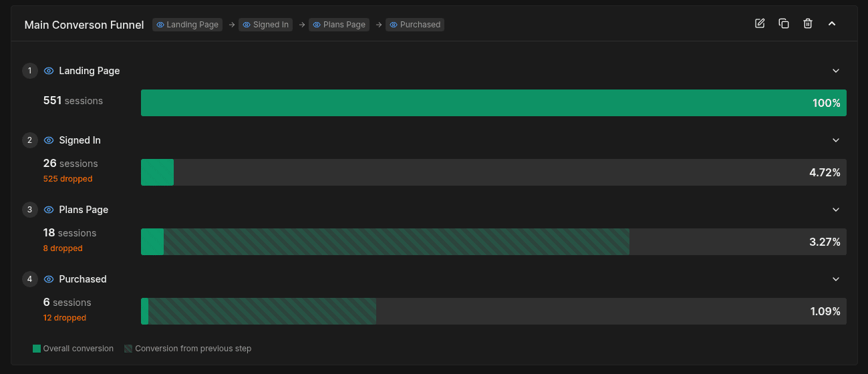This screenshot has width=868, height=374.
Task: Open the Purchased breadcrumb chip
Action: pyautogui.click(x=415, y=25)
